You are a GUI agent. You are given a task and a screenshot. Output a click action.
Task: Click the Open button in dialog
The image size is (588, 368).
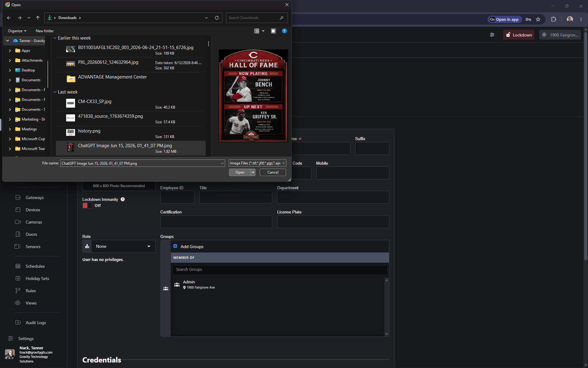click(240, 172)
